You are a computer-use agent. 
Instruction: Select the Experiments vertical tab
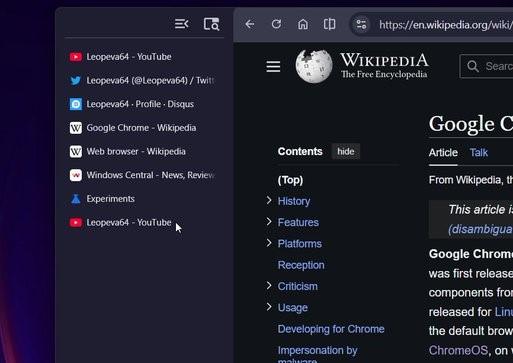[x=143, y=199]
